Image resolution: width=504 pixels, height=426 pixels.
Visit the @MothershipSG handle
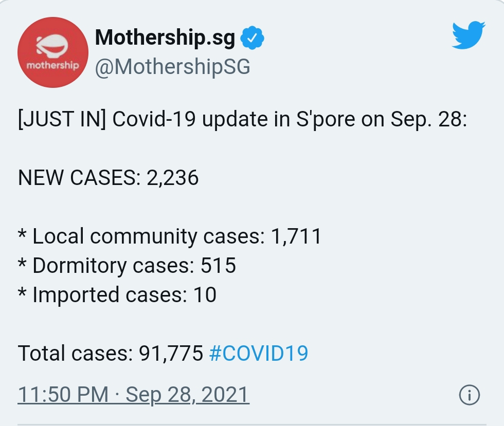pyautogui.click(x=173, y=67)
